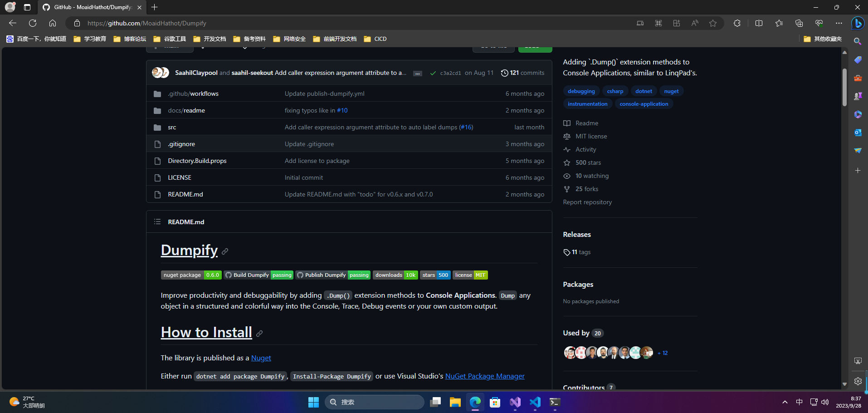
Task: Open the .github/workflows folder
Action: tap(193, 94)
